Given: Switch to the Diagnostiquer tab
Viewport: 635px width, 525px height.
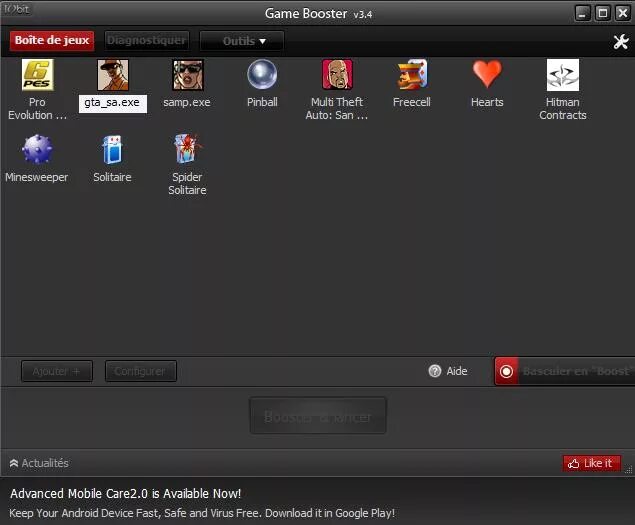Looking at the screenshot, I should pos(147,41).
